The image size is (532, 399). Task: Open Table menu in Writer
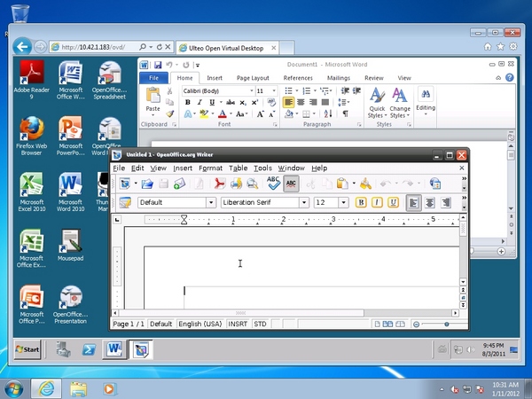(x=238, y=168)
